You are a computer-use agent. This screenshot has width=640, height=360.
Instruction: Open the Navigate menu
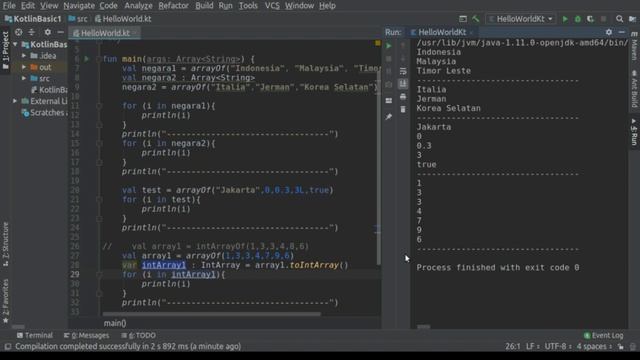coord(79,6)
